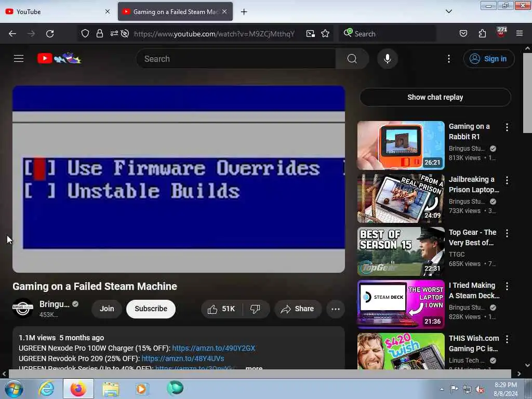Open Jailbreaking a Prison Laptop thumbnail

(x=401, y=198)
